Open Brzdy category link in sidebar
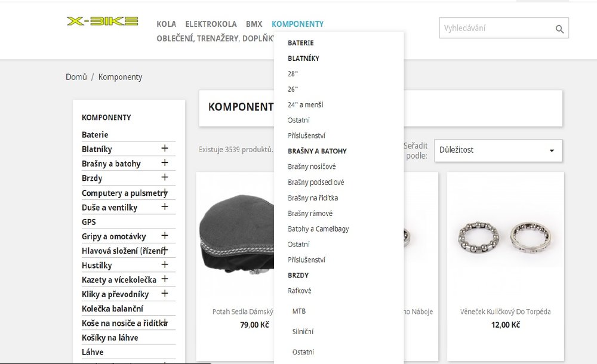This screenshot has width=597, height=364. (92, 178)
